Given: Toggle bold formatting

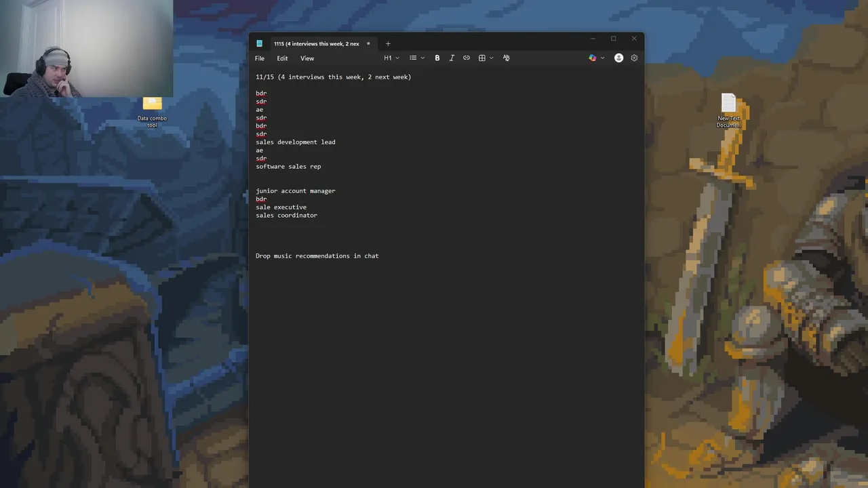Looking at the screenshot, I should 437,58.
